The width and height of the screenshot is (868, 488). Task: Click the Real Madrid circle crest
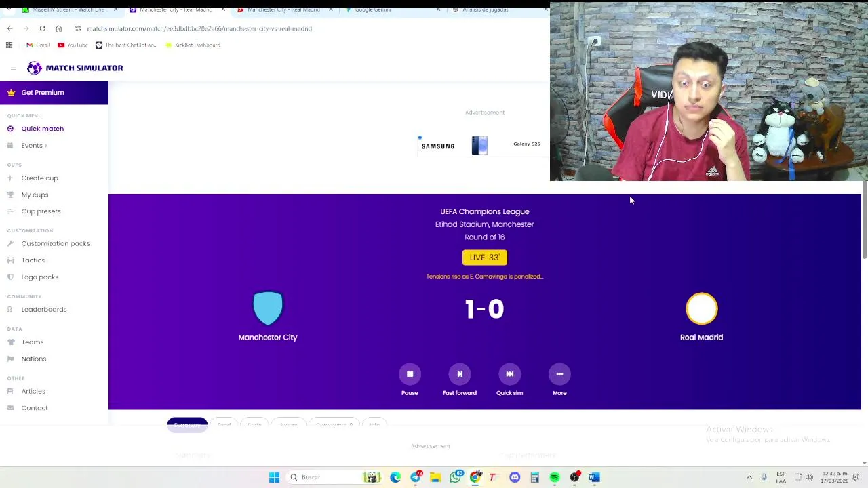(701, 308)
